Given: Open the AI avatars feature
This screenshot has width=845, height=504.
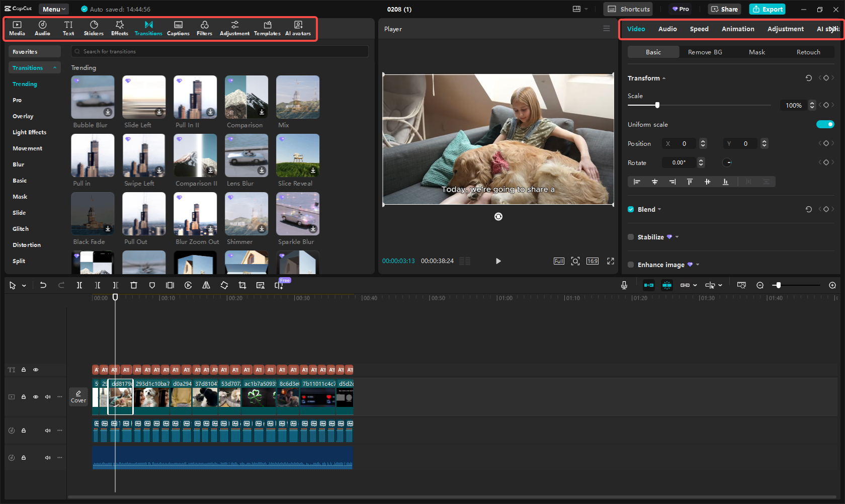Looking at the screenshot, I should [298, 28].
